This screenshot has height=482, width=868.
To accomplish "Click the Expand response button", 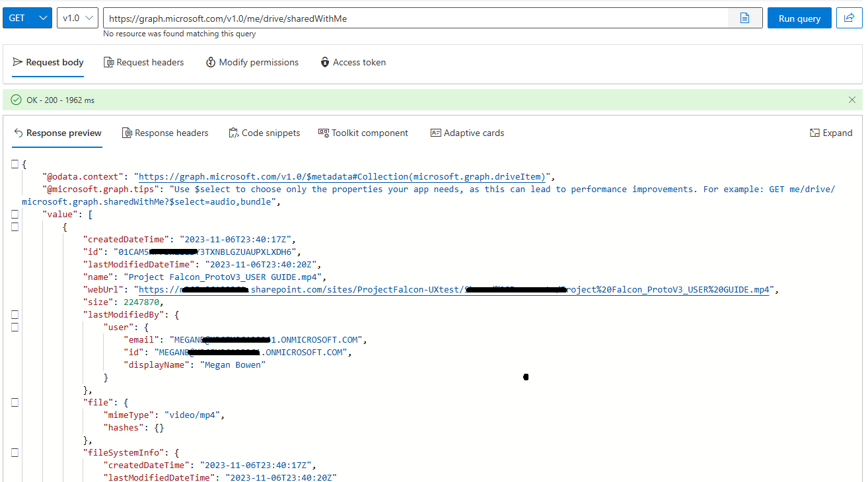I will [x=831, y=133].
